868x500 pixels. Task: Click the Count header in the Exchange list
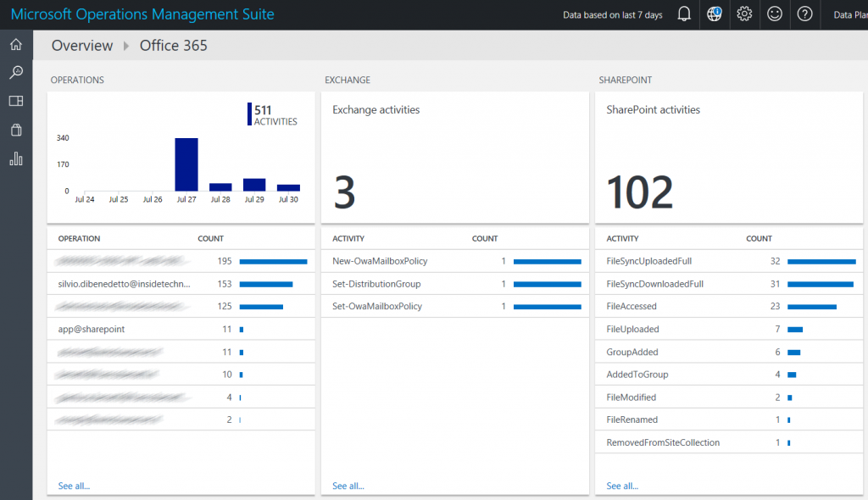click(485, 239)
